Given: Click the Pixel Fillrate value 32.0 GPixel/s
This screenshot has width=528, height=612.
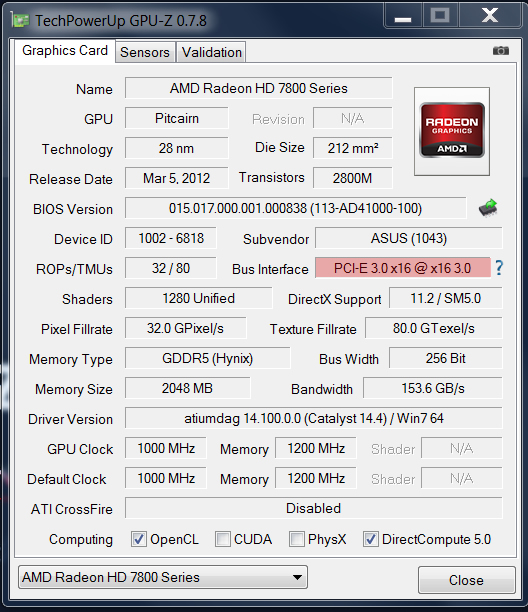Looking at the screenshot, I should 185,328.
